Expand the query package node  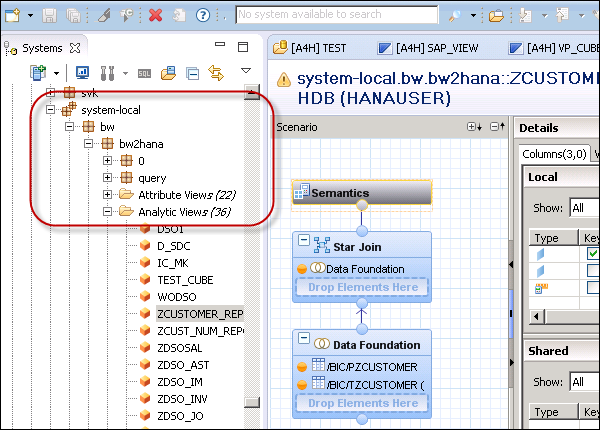point(109,177)
